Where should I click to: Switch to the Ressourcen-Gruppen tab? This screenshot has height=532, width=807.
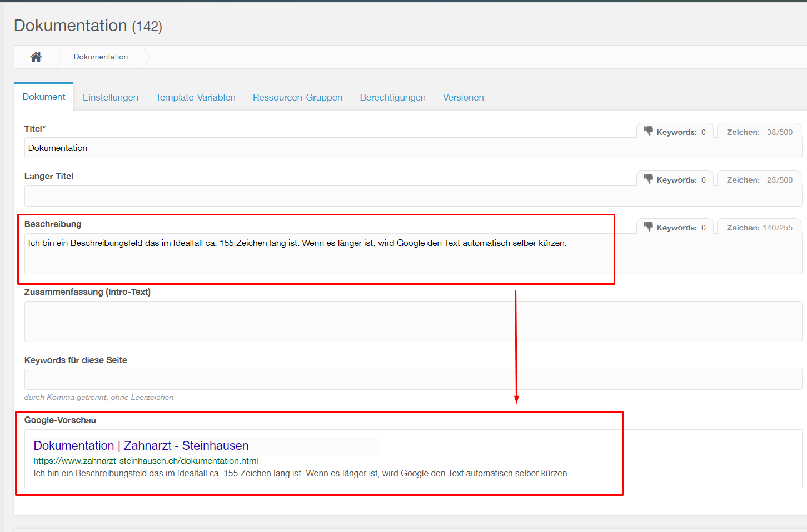tap(297, 97)
